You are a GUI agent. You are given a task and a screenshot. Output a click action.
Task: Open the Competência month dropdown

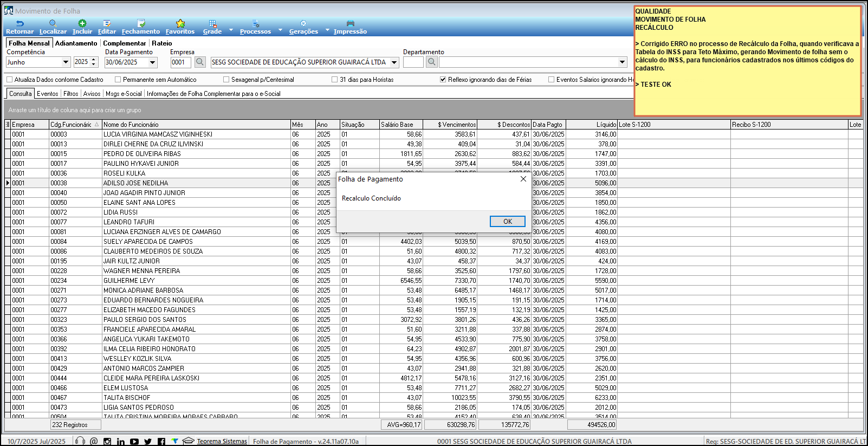[x=66, y=62]
